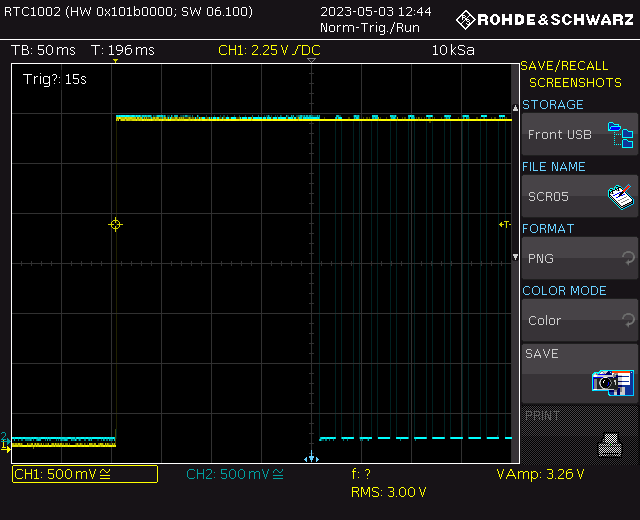640x520 pixels.
Task: Click the FORMAT menu label
Action: [x=548, y=229]
